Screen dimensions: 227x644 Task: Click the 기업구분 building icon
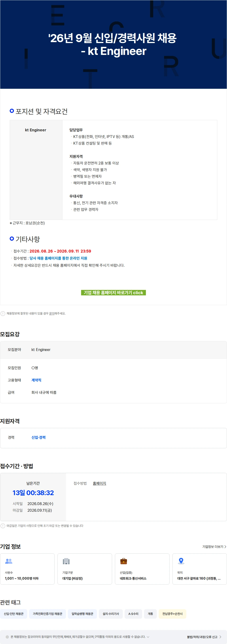tap(66, 561)
